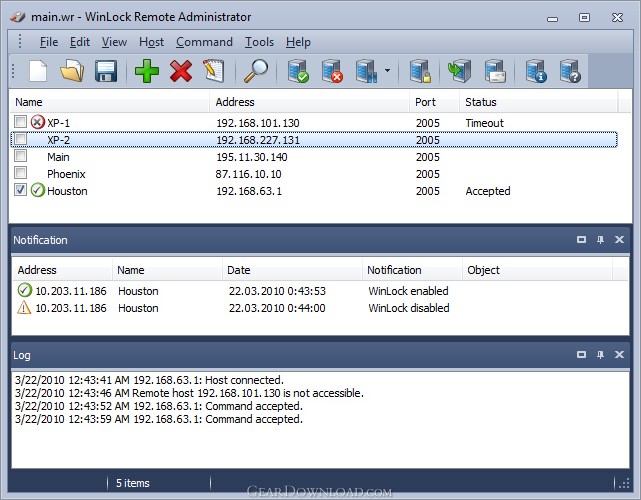Close the Notification panel
The height and width of the screenshot is (500, 641).
tap(619, 240)
